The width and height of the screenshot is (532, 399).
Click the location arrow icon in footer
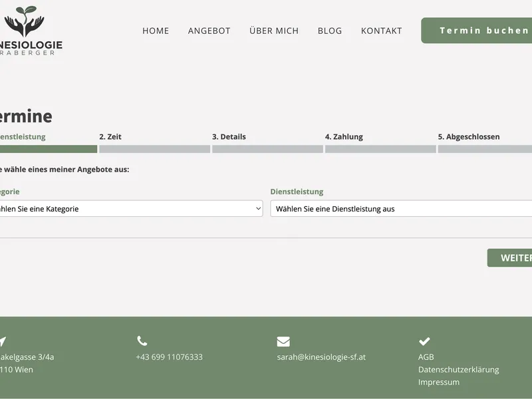click(2, 341)
